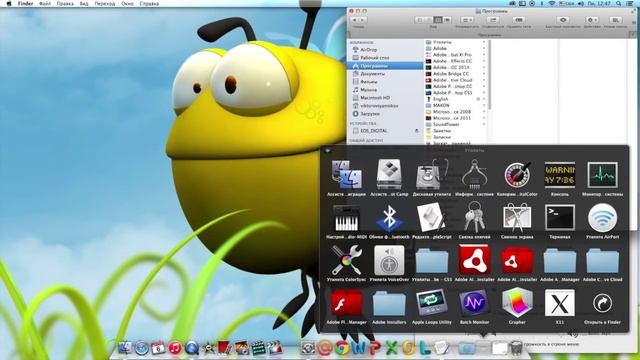Expand the MAXON folder arrow

484,105
